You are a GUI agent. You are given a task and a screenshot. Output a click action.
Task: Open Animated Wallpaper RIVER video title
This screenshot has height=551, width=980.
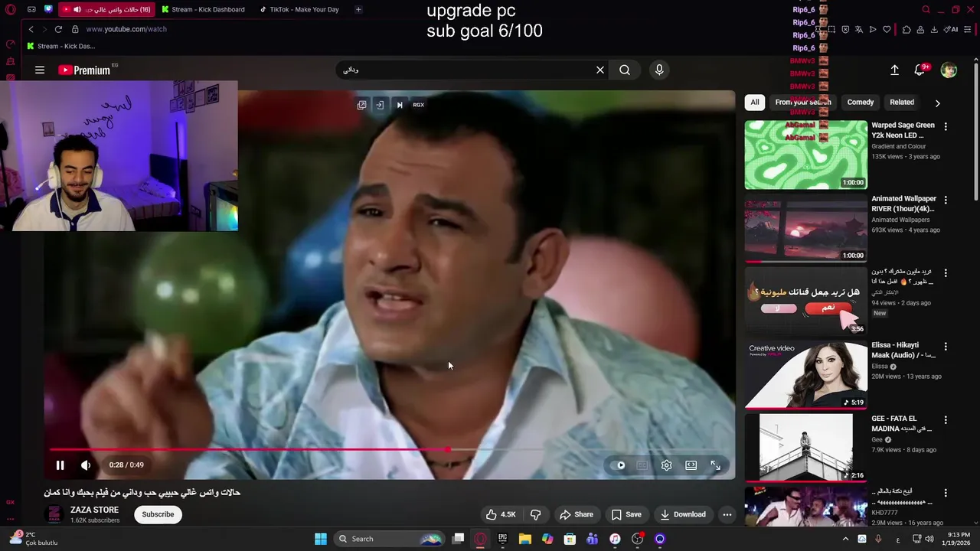point(903,204)
